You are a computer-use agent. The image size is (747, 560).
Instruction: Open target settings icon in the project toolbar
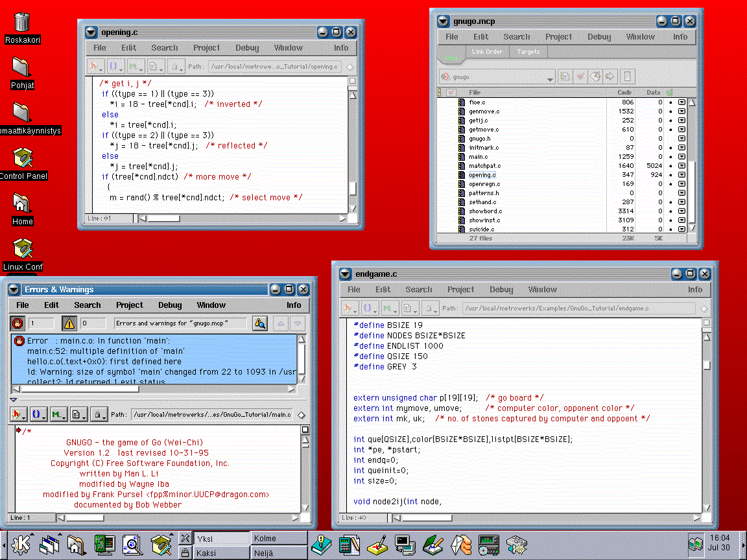565,76
